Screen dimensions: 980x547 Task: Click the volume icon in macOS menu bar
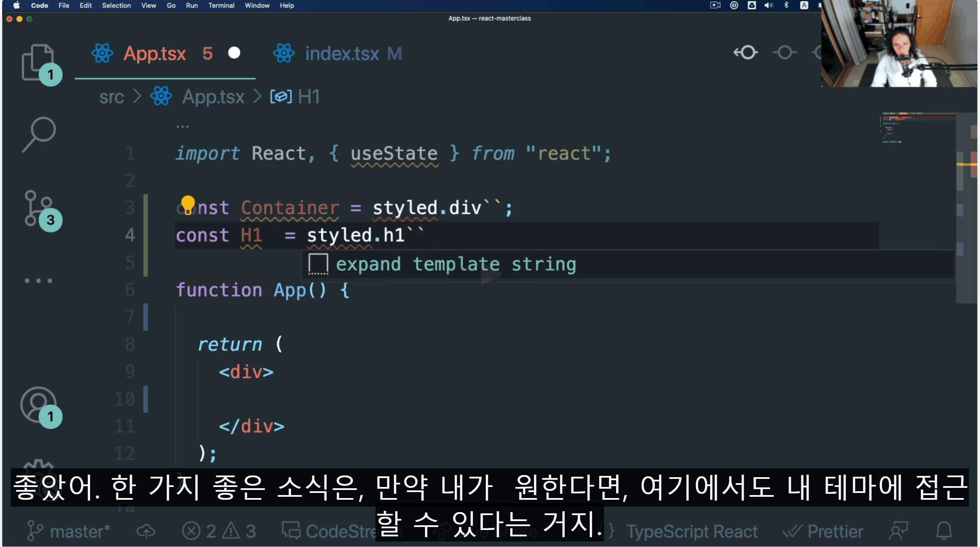(768, 6)
